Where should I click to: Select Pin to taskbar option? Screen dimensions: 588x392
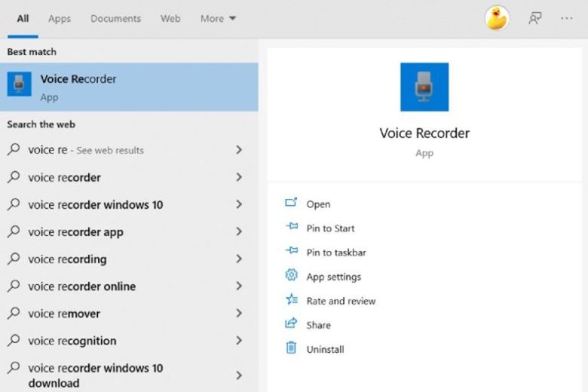(336, 253)
